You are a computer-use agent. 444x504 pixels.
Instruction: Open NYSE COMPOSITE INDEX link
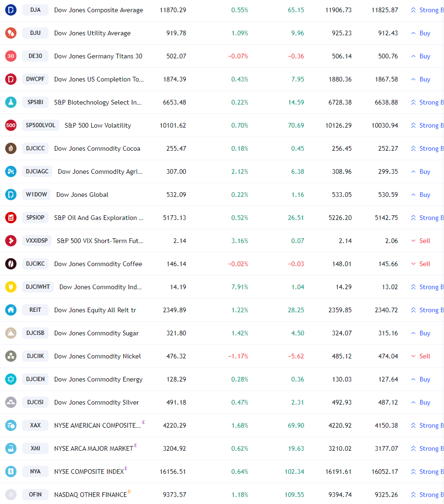[89, 471]
